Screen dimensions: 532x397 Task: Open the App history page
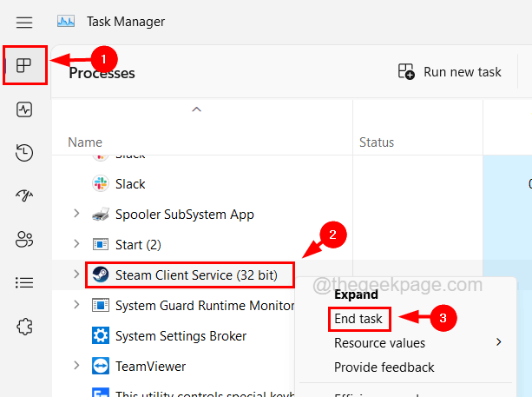point(24,153)
